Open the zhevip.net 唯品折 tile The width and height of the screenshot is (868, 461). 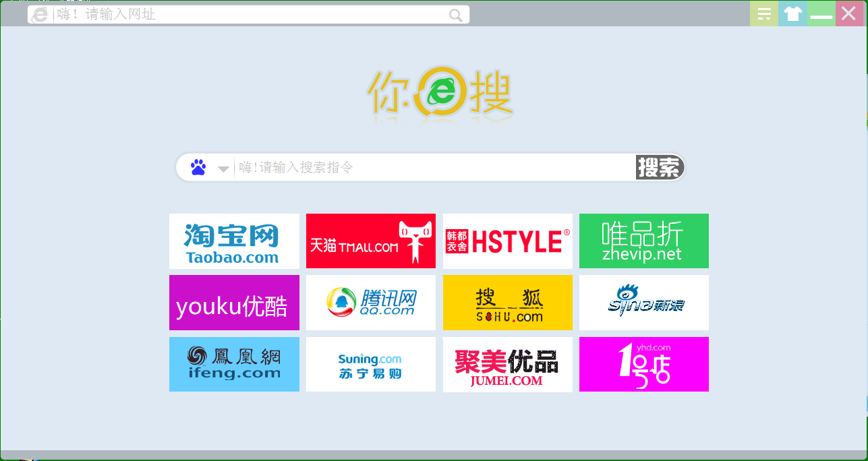tap(643, 241)
